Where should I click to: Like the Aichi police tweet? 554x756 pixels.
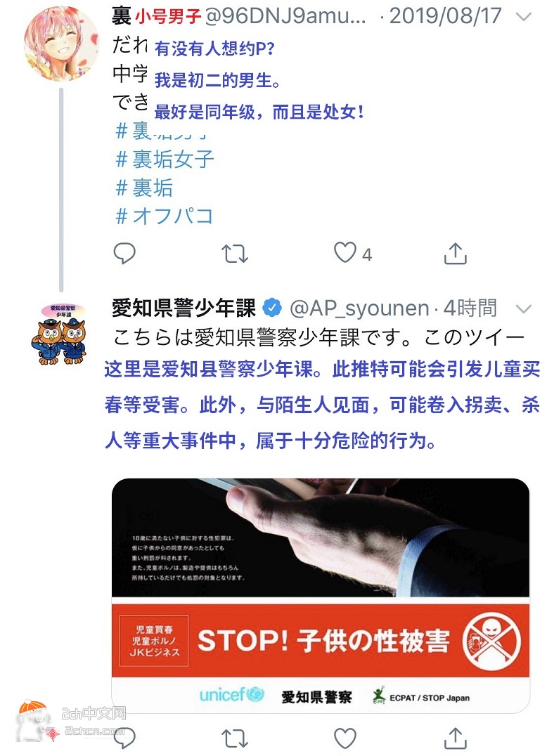(x=345, y=738)
